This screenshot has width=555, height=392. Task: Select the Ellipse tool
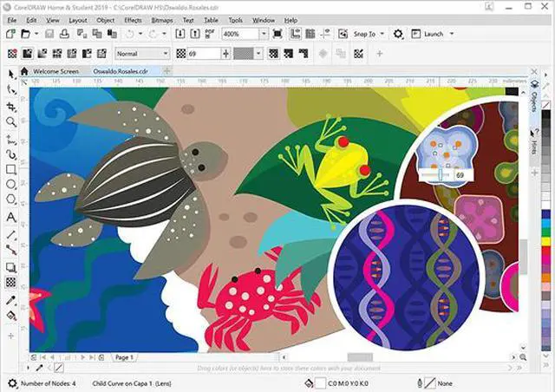11,185
